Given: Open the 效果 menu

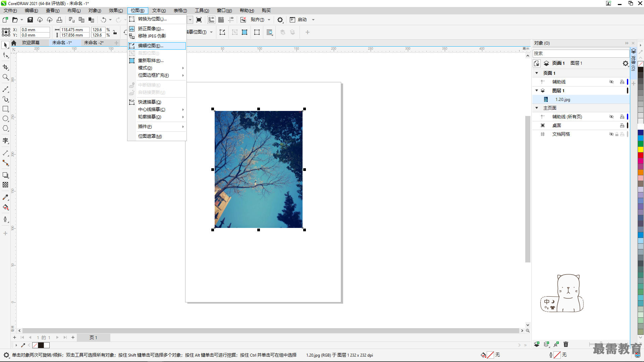Looking at the screenshot, I should click(116, 10).
